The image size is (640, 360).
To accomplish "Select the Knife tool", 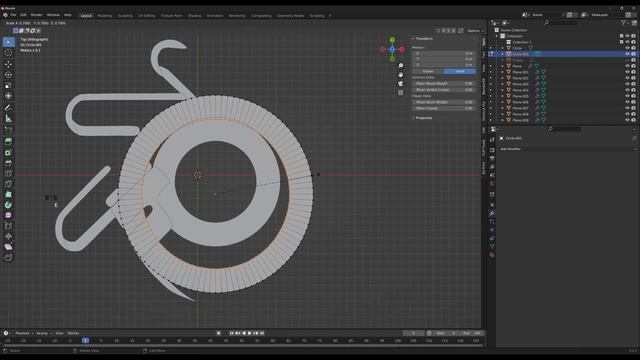I will pyautogui.click(x=8, y=184).
